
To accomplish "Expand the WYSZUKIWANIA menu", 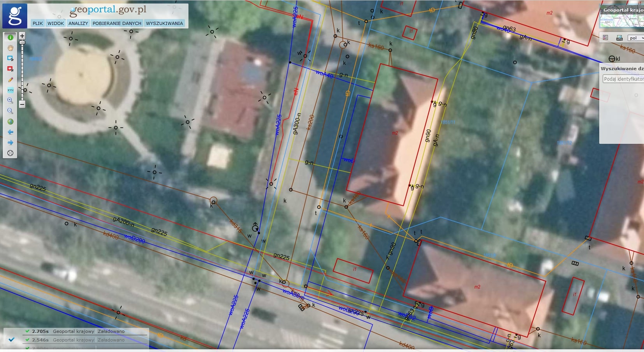I will click(x=164, y=23).
